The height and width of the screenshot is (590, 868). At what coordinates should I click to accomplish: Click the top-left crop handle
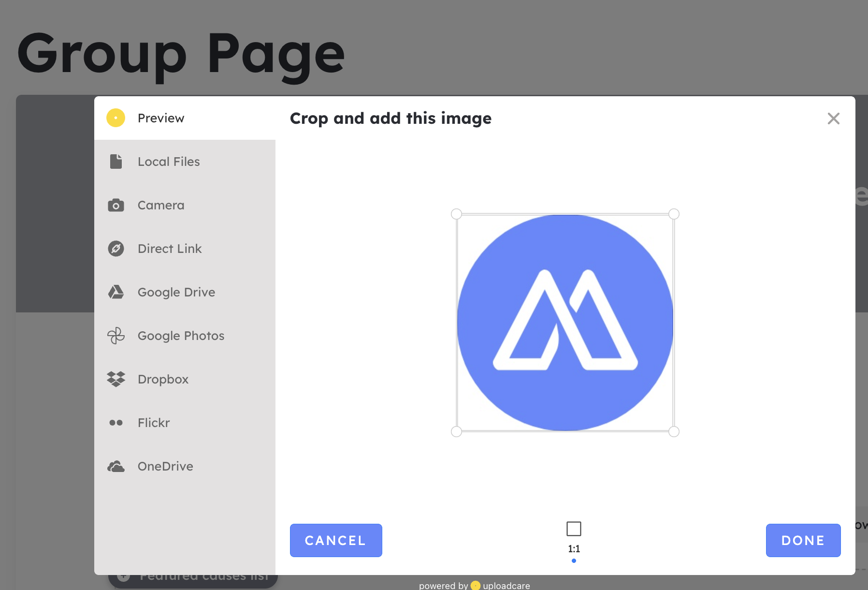coord(456,214)
